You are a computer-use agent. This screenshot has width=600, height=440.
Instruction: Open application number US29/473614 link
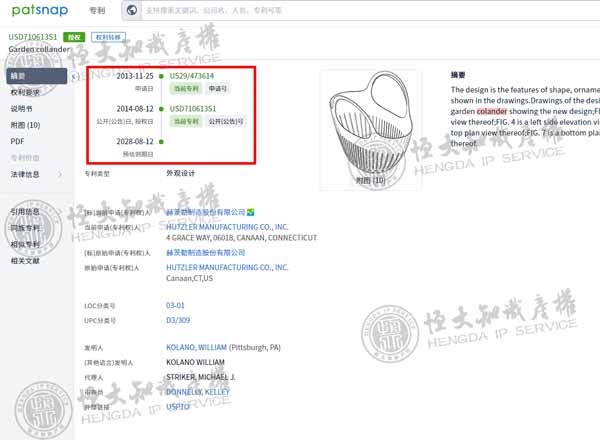pyautogui.click(x=192, y=76)
